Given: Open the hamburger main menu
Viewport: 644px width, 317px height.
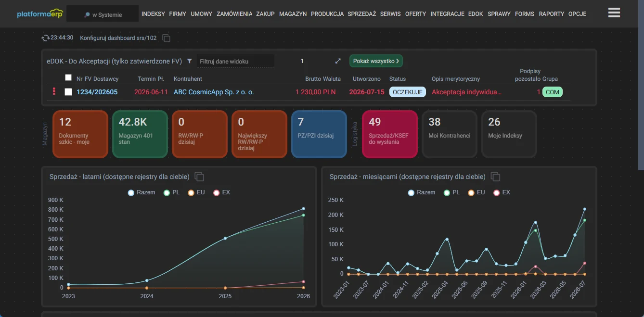Looking at the screenshot, I should (x=614, y=13).
